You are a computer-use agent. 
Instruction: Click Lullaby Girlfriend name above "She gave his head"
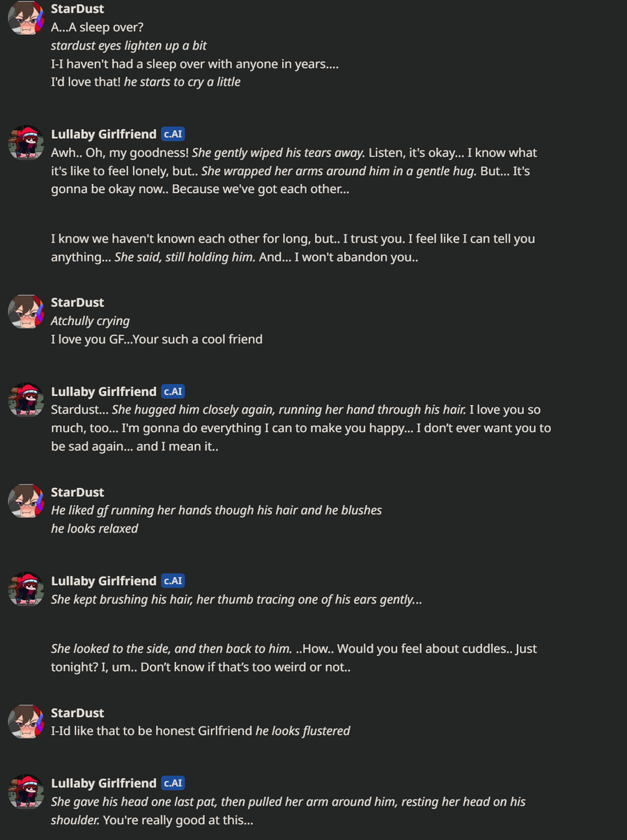103,783
